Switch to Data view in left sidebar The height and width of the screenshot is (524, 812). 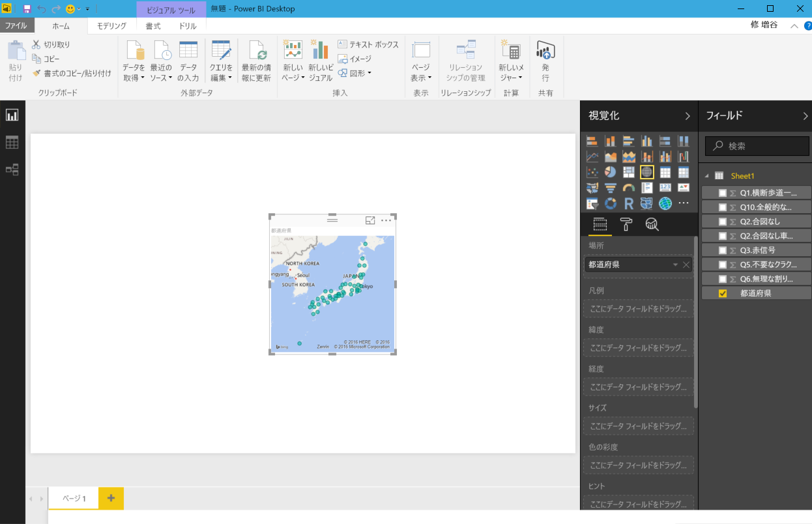12,142
